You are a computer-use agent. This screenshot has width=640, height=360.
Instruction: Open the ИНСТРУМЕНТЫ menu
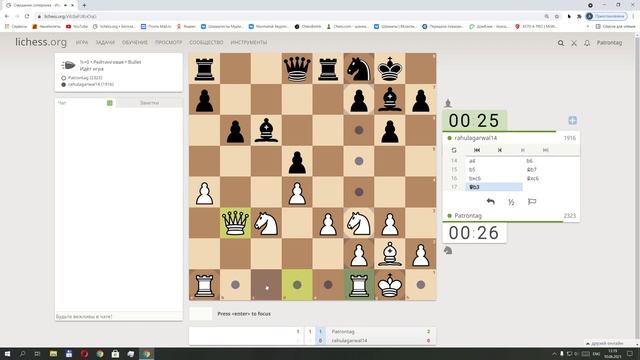[x=249, y=42]
